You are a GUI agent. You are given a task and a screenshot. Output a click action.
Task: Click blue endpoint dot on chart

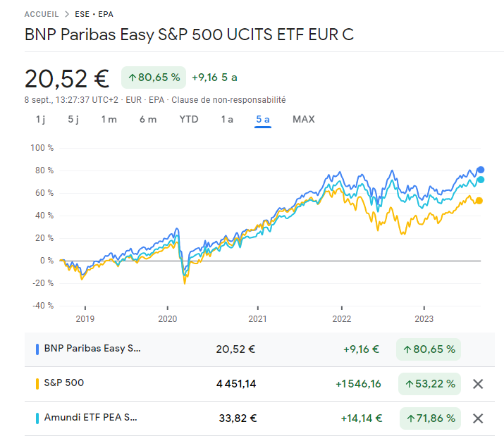[481, 170]
